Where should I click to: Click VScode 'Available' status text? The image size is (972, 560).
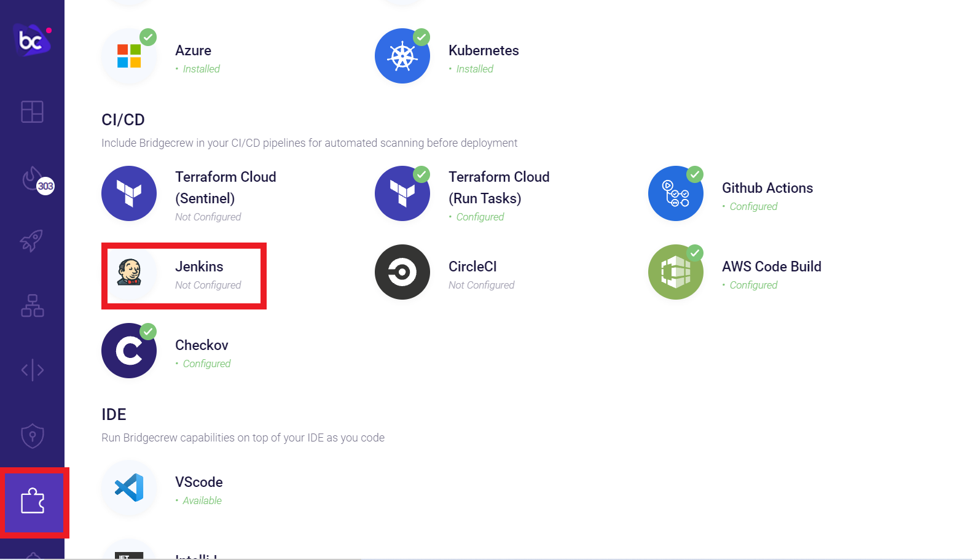point(202,500)
